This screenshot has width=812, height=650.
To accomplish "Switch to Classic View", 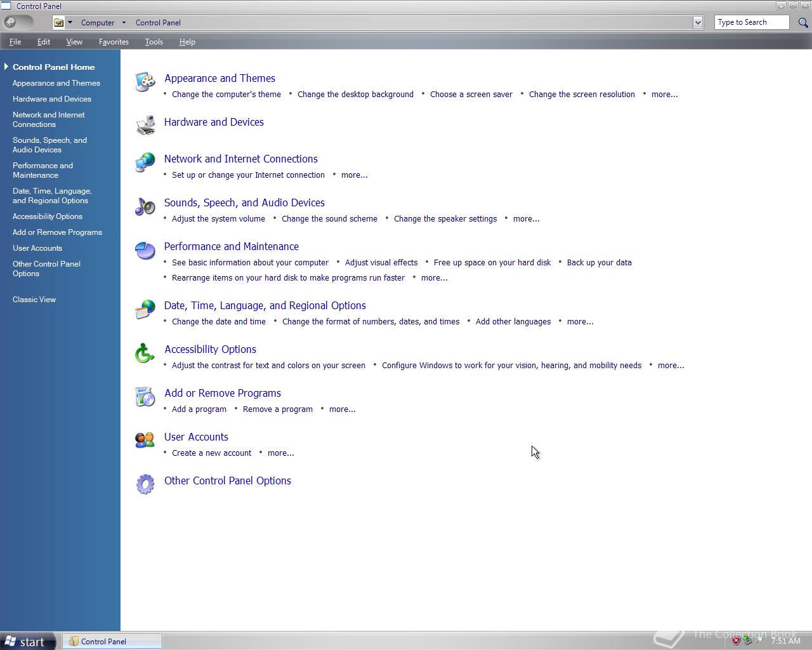I will tap(34, 299).
